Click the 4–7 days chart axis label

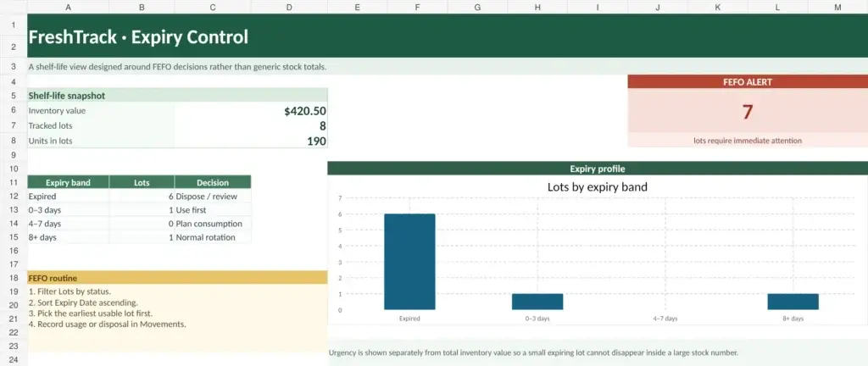tap(665, 319)
